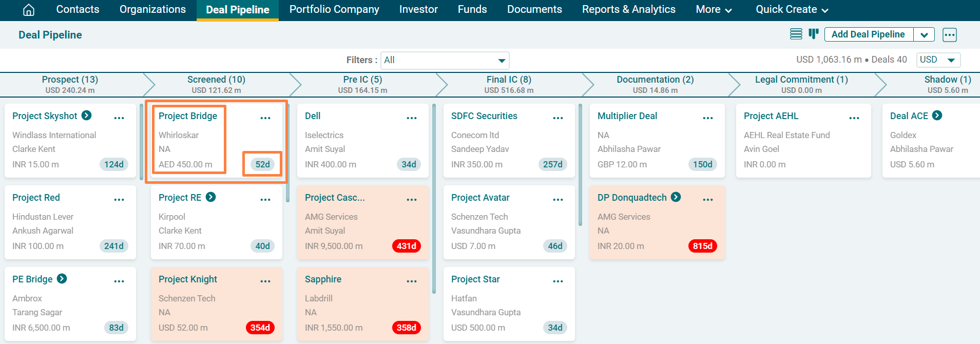Open the more options box beside Add Deal Pipeline
The image size is (980, 344).
pos(949,35)
